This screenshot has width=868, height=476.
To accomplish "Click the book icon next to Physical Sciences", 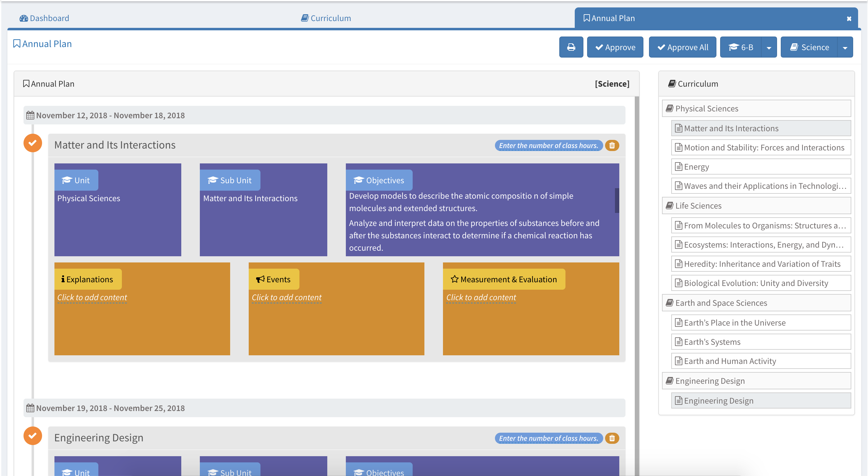I will point(669,109).
